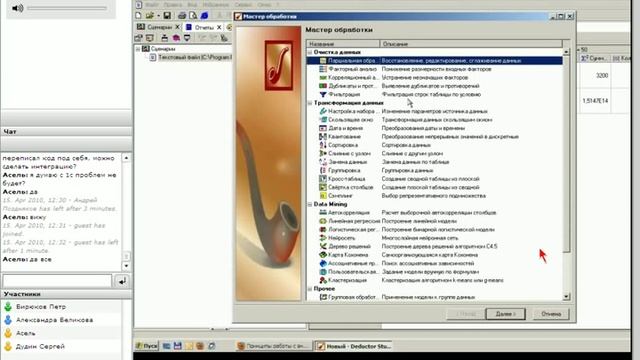
Task: Collapse the Сценарии tree root node
Action: click(x=138, y=49)
